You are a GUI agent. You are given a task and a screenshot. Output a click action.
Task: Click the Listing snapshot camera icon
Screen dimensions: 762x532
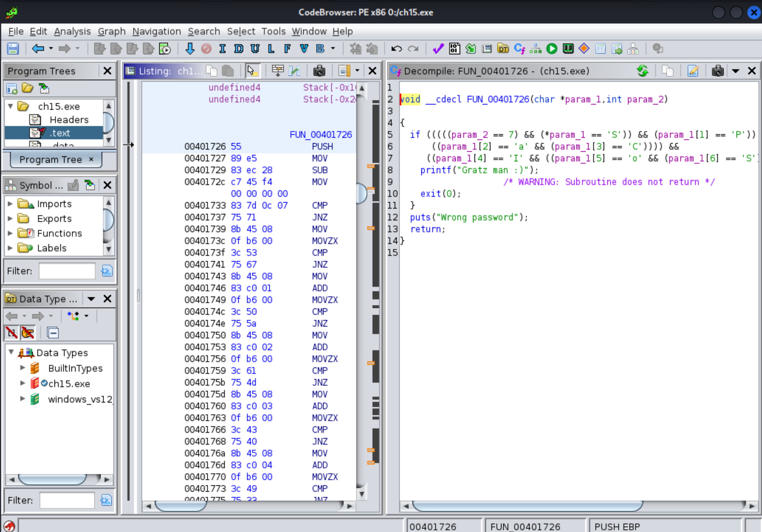319,71
